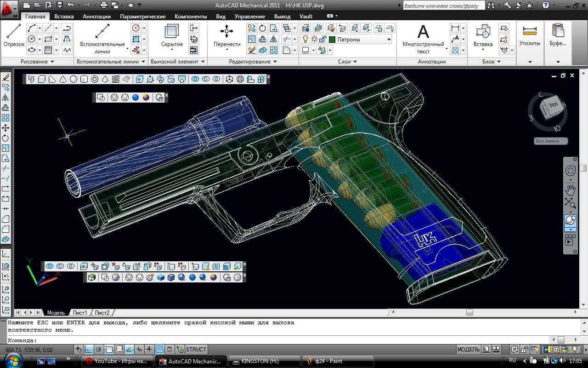This screenshot has height=368, width=588.
Task: Click the pan hand icon in navigation bar
Action: tap(571, 189)
